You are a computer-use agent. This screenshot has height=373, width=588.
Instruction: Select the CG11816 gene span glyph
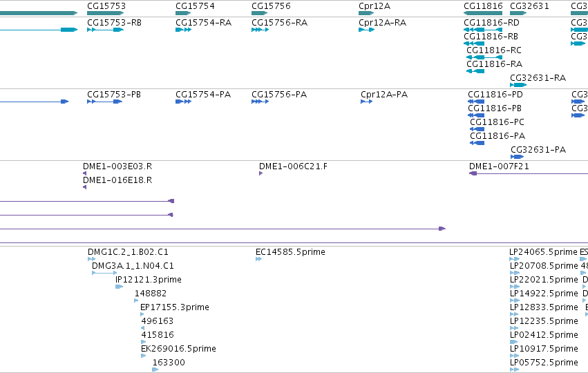pyautogui.click(x=483, y=13)
